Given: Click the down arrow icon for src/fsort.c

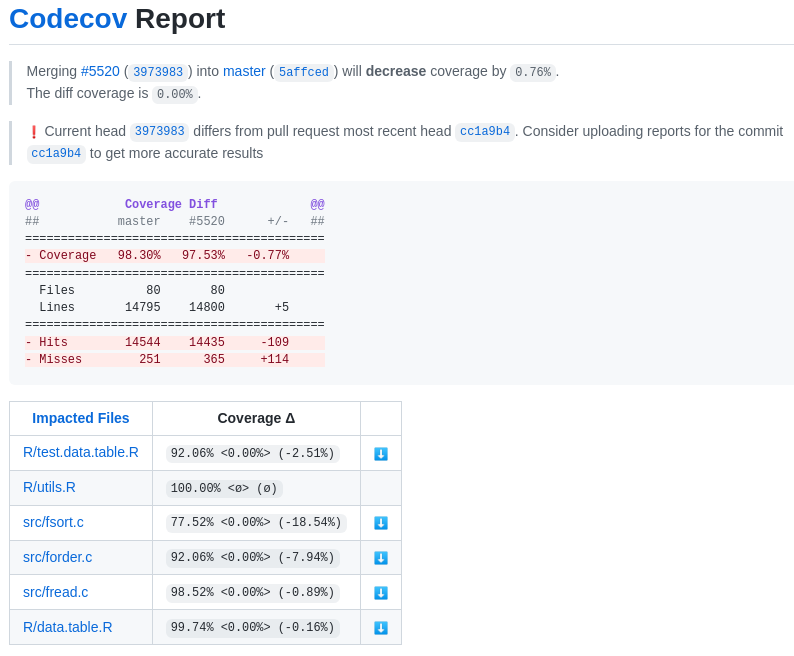Looking at the screenshot, I should point(381,523).
